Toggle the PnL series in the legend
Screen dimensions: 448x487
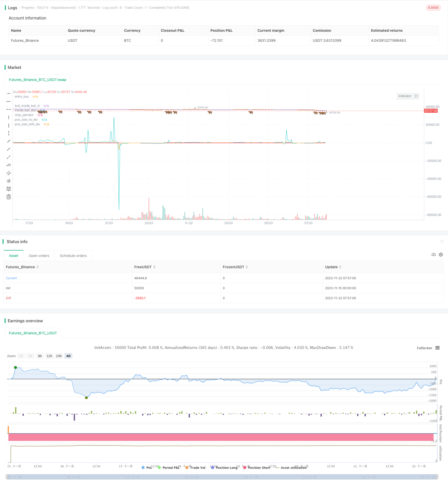tap(147, 468)
